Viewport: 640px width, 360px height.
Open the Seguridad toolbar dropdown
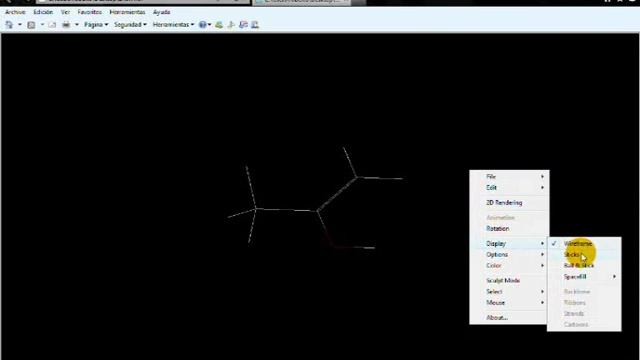click(x=130, y=25)
